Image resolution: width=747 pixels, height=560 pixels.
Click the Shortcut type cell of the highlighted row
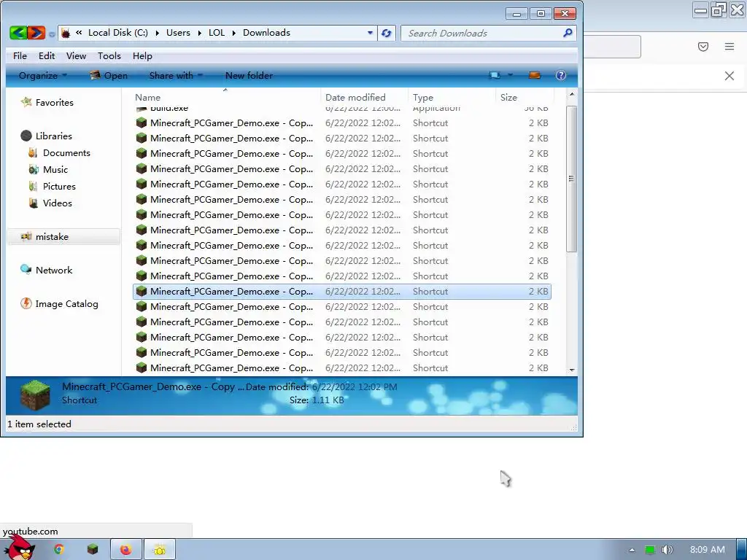(430, 292)
